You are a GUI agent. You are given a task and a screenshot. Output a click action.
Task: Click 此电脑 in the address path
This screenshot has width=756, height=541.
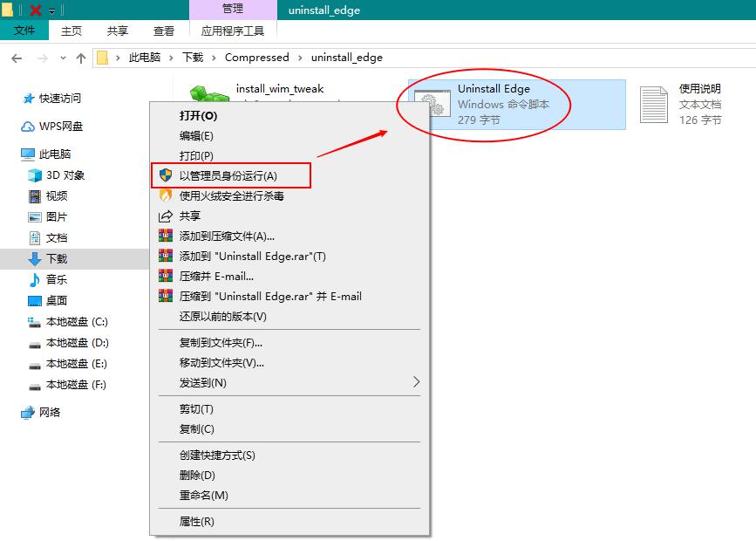pyautogui.click(x=144, y=58)
